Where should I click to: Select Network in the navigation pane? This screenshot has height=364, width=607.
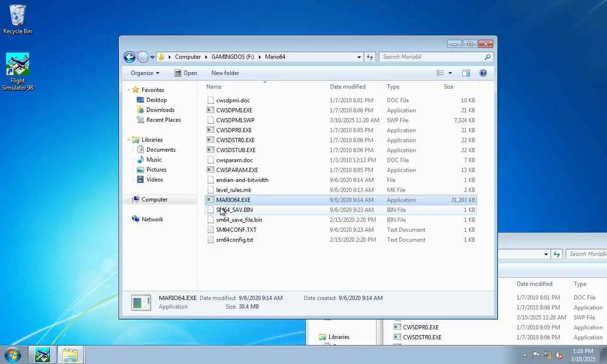pos(152,219)
